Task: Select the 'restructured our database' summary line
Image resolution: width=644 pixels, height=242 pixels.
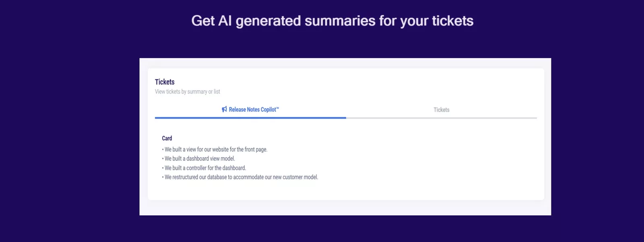Action: [x=241, y=177]
